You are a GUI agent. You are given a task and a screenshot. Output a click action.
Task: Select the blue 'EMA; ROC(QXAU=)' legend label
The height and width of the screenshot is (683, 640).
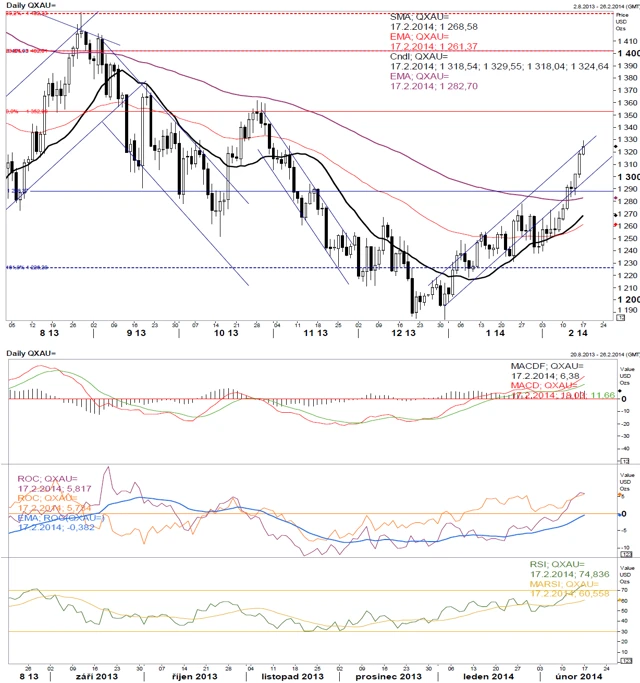(61, 518)
